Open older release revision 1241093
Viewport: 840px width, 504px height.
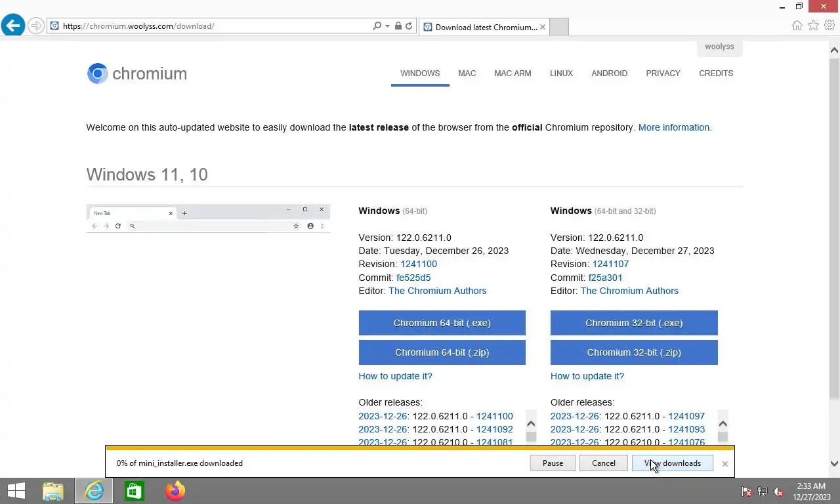point(686,429)
